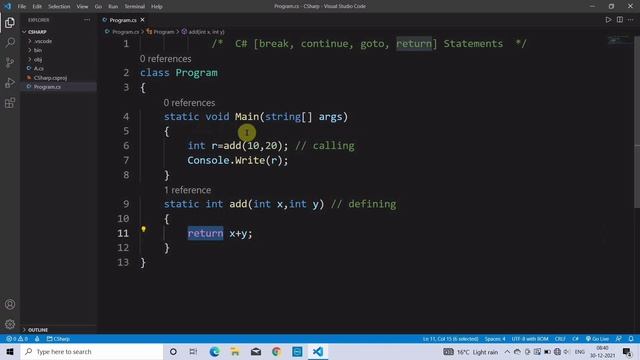Click in Windows search box
This screenshot has height=360, width=640.
(92, 351)
